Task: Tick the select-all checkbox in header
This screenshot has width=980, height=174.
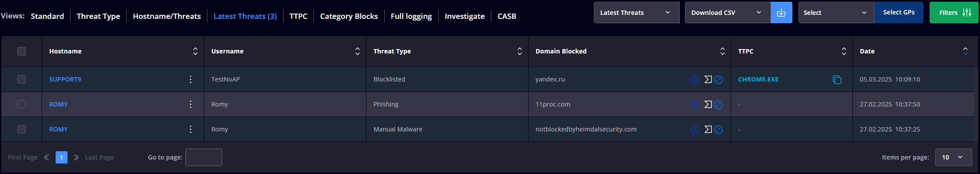Action: [x=21, y=51]
